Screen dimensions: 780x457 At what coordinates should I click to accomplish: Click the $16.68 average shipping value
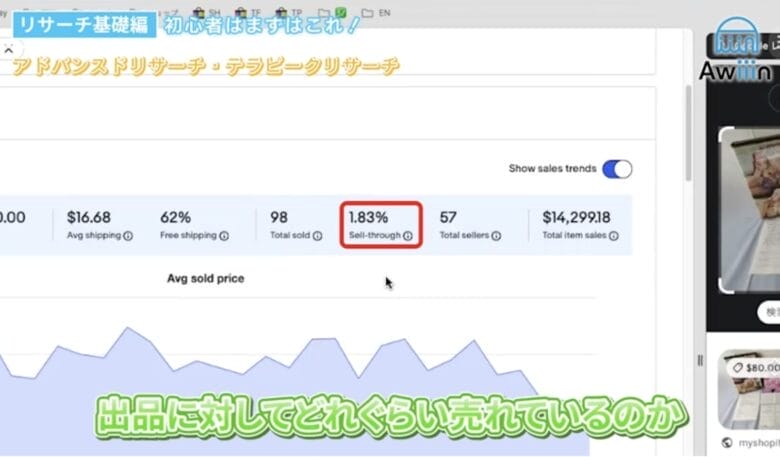(x=89, y=217)
